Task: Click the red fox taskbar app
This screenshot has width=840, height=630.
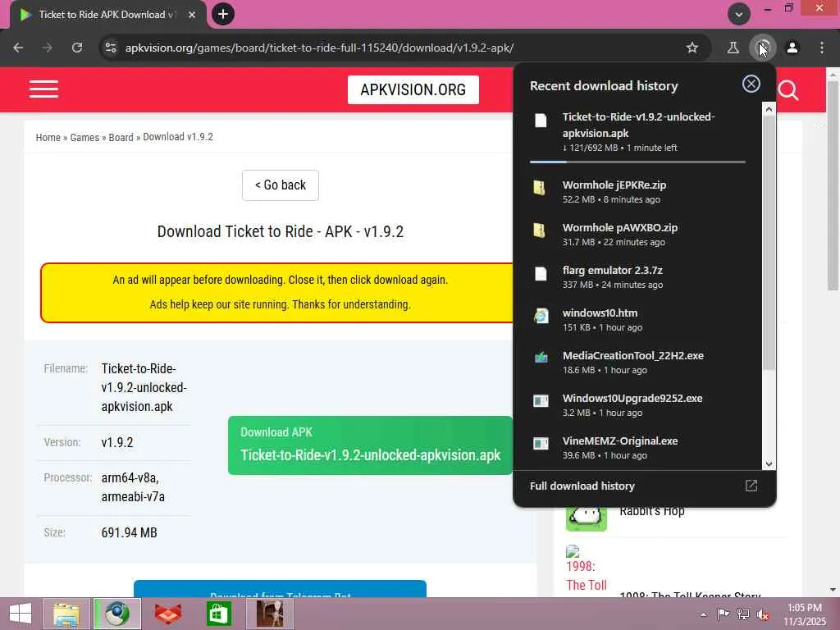Action: pos(167,614)
